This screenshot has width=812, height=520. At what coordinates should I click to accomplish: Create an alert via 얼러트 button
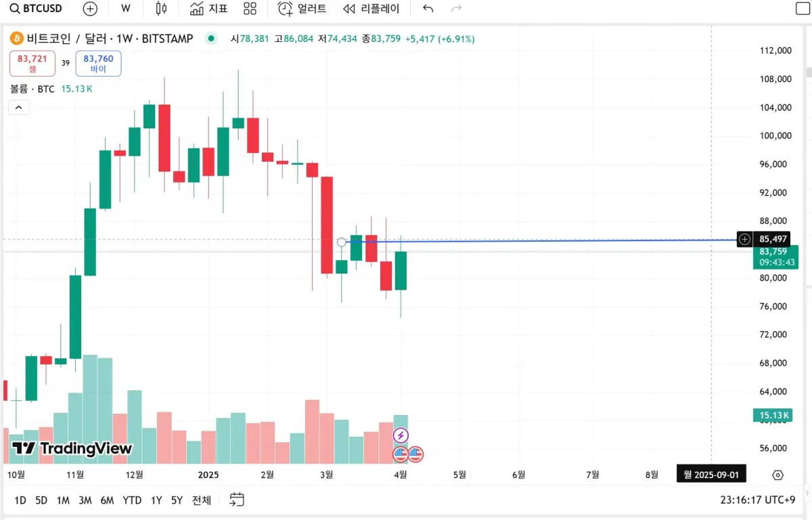[302, 9]
